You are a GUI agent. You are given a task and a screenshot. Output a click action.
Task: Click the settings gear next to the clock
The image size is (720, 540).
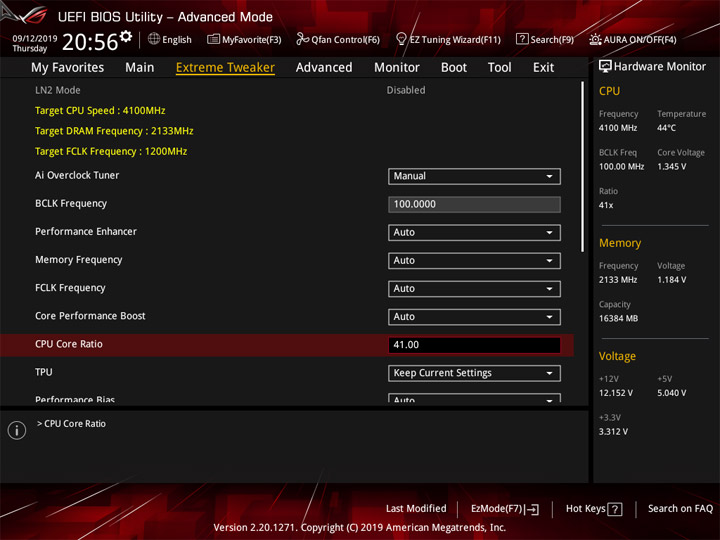126,36
